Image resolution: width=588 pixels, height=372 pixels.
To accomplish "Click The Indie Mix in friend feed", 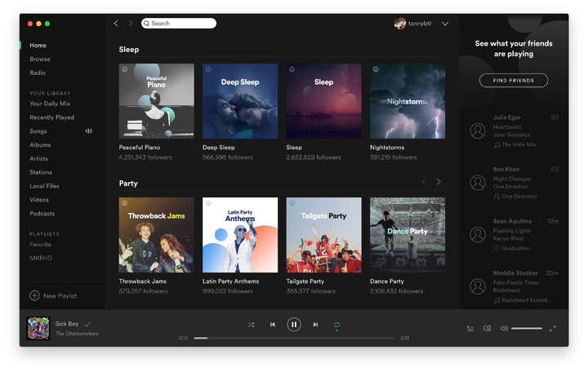I will pyautogui.click(x=519, y=144).
